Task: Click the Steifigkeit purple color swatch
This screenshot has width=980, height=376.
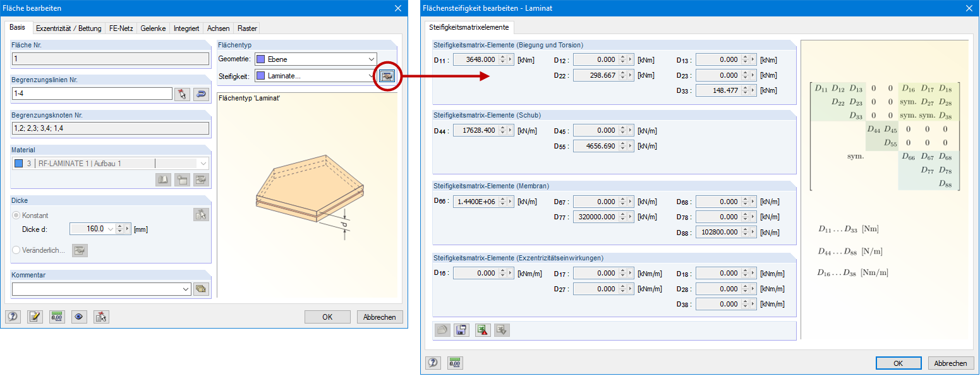Action: pos(260,76)
